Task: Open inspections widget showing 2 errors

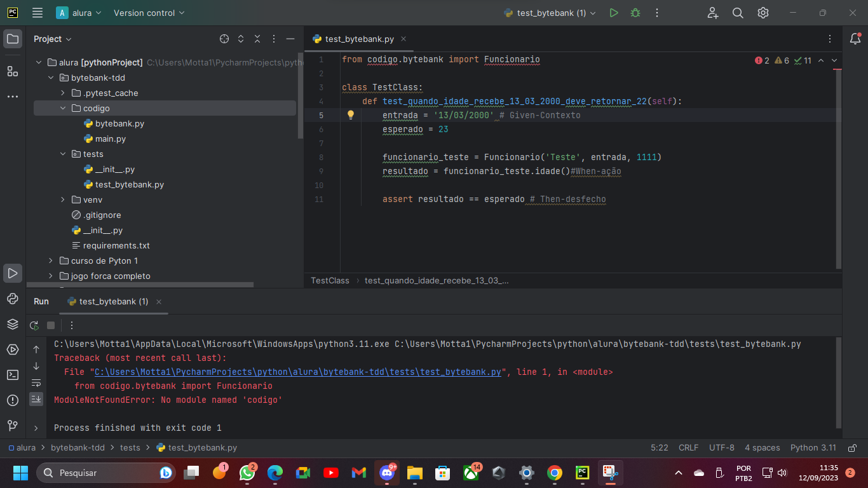Action: tap(783, 60)
